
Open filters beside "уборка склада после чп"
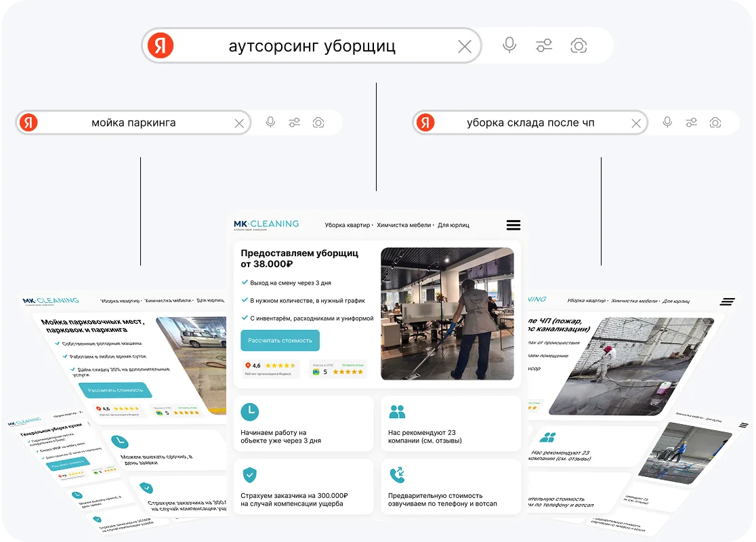(x=692, y=123)
